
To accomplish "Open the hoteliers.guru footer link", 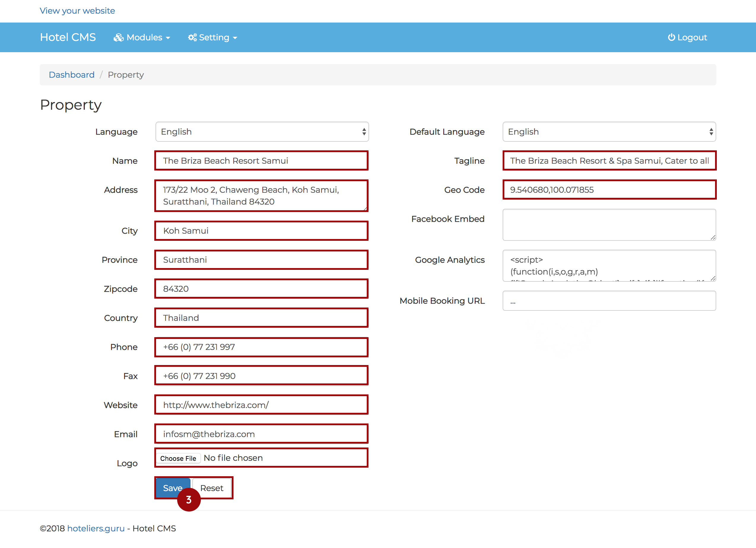I will pyautogui.click(x=96, y=528).
